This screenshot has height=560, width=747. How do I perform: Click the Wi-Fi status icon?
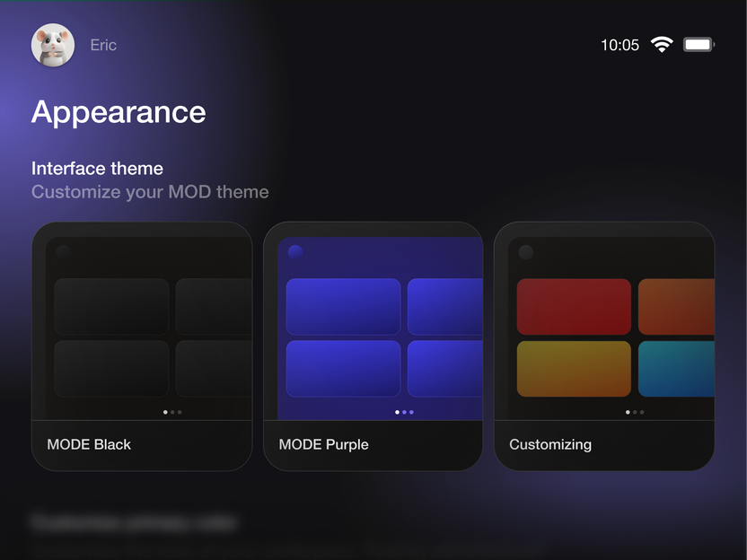(x=662, y=44)
